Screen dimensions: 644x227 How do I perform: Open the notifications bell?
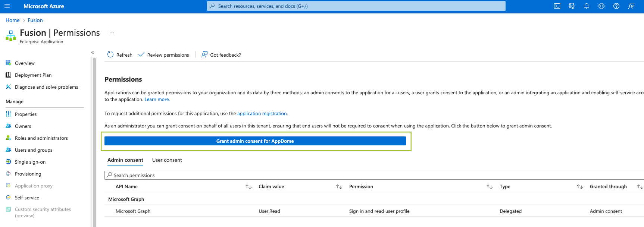(x=587, y=6)
